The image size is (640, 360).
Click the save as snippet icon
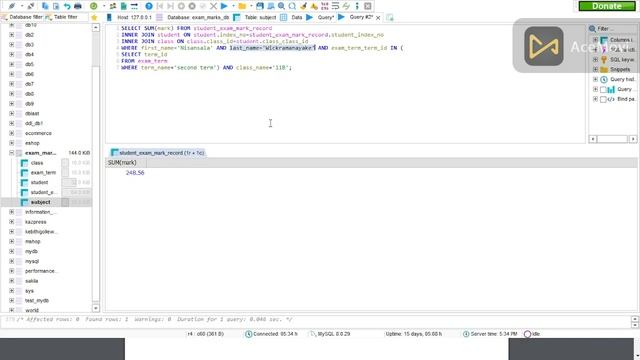(271, 6)
